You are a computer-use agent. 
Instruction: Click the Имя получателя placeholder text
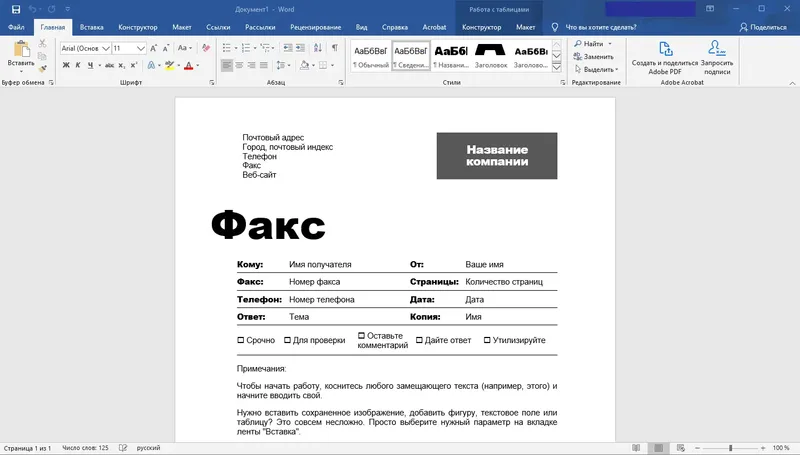(x=320, y=264)
